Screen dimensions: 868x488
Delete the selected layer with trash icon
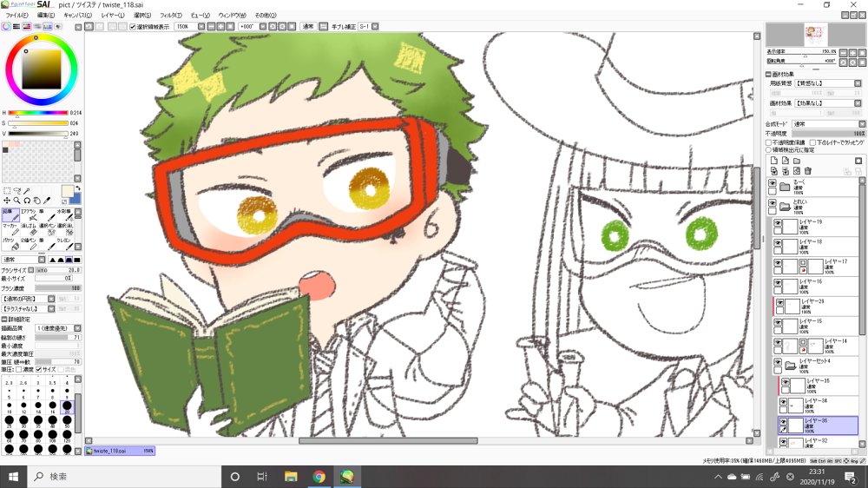[807, 171]
